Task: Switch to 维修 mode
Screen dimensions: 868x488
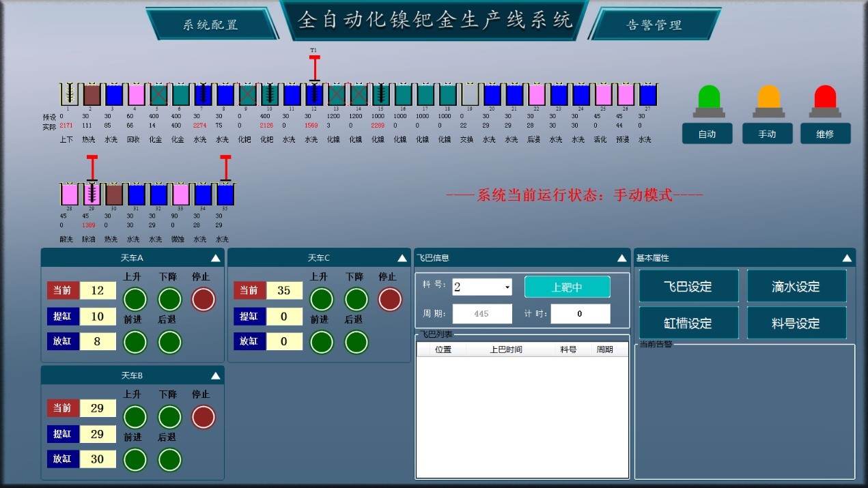Action: [x=825, y=134]
